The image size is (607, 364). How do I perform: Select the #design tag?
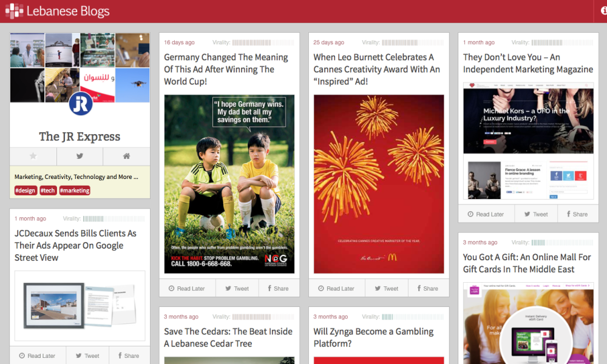pos(25,190)
